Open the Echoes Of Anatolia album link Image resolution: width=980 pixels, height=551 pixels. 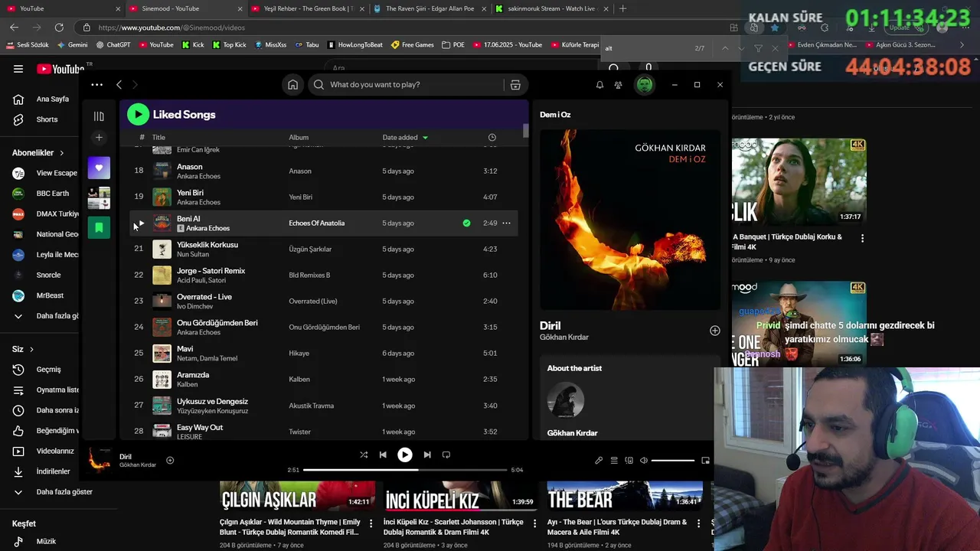(x=316, y=223)
